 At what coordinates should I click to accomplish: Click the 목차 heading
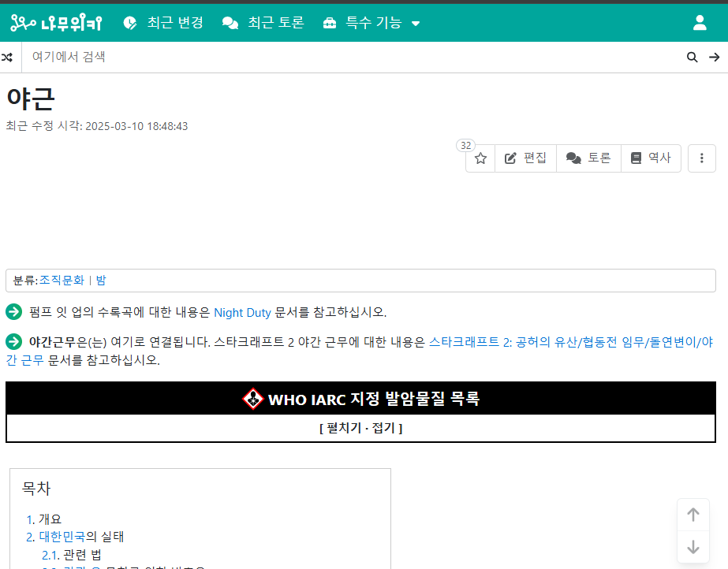(36, 489)
